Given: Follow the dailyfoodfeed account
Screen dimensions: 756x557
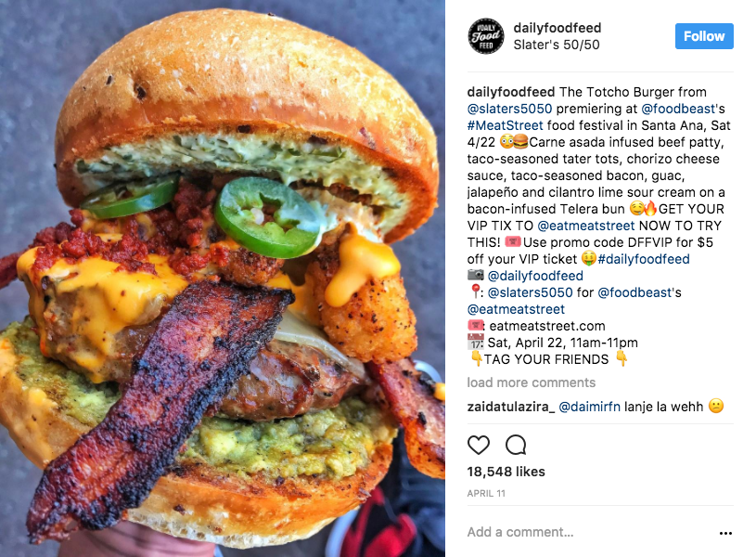Looking at the screenshot, I should point(704,36).
